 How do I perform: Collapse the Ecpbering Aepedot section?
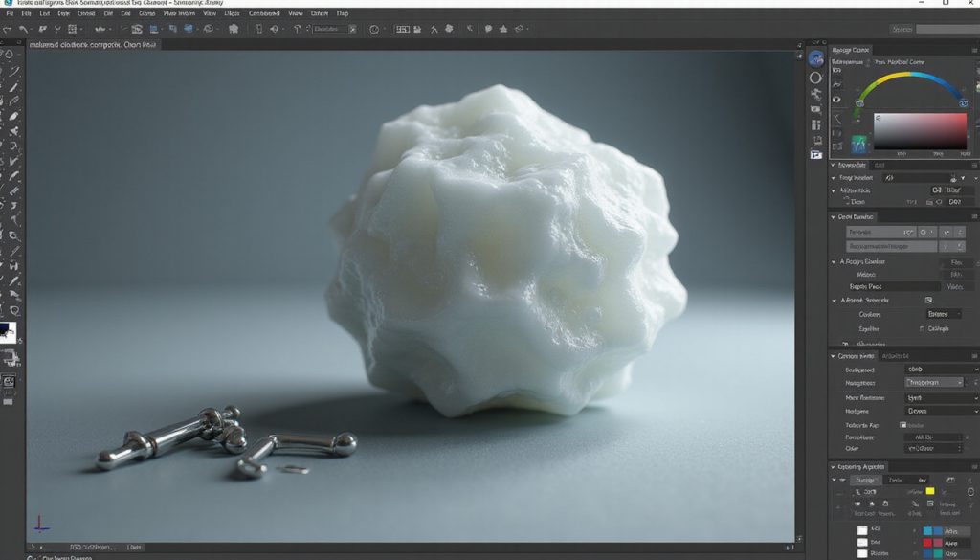pyautogui.click(x=834, y=467)
